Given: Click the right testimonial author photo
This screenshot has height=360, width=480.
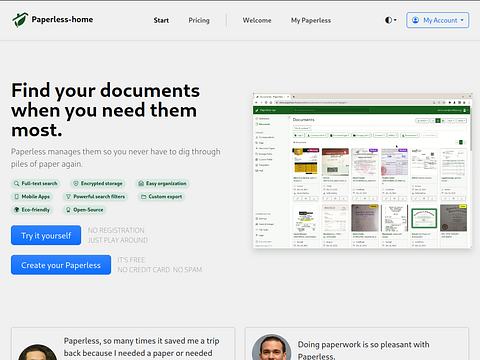Looking at the screenshot, I should click(x=272, y=347).
